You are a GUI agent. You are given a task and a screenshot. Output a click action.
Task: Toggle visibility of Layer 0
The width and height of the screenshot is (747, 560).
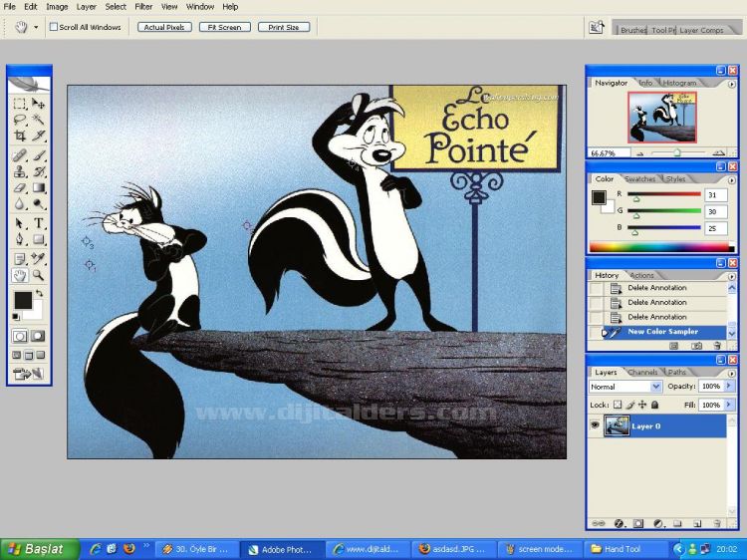click(x=595, y=425)
